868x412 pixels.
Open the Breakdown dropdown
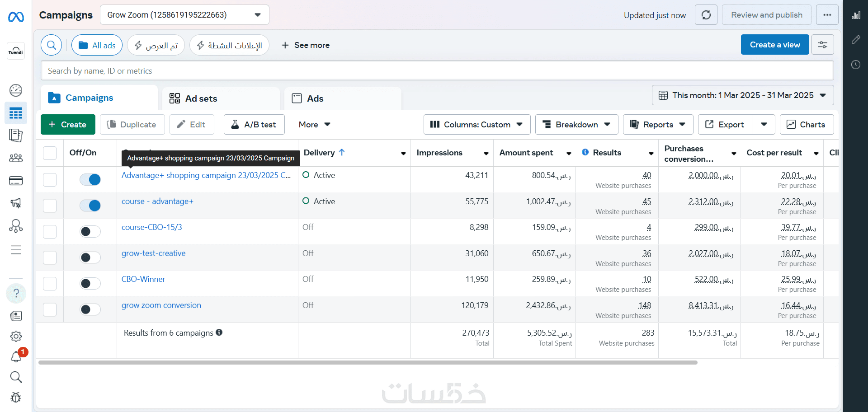[x=576, y=125]
